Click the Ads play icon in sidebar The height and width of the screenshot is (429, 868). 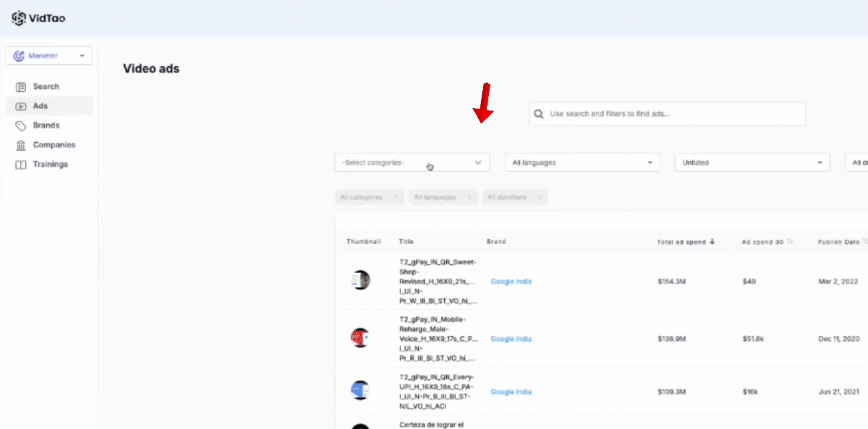[x=22, y=105]
